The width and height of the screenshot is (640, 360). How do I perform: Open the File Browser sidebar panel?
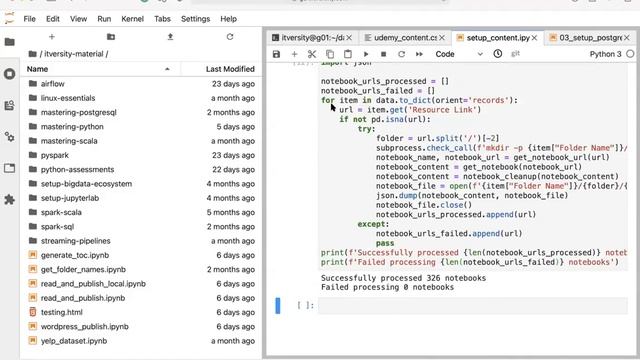pyautogui.click(x=10, y=42)
